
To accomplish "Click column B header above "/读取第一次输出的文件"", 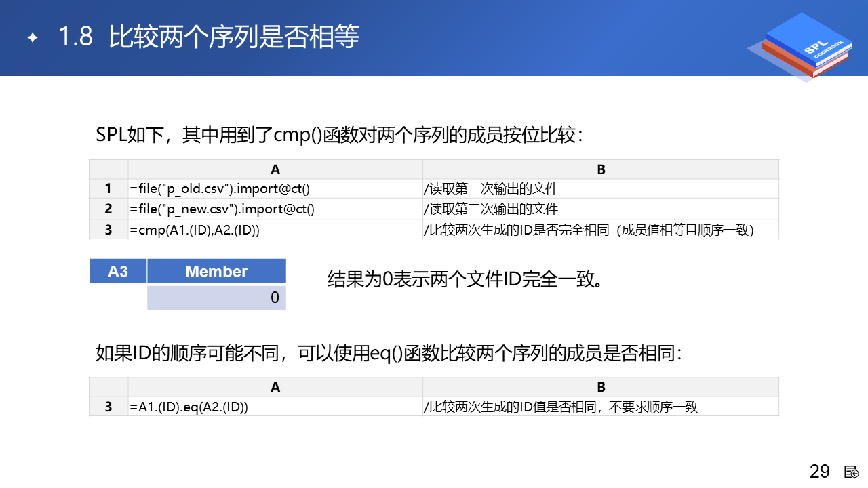I will (x=601, y=169).
